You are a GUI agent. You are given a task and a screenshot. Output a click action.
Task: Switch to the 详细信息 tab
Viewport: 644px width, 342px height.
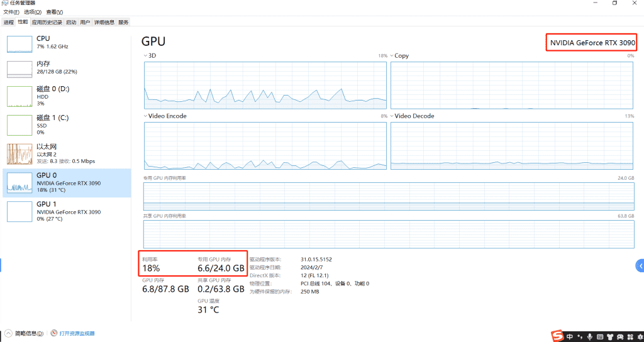pyautogui.click(x=104, y=22)
